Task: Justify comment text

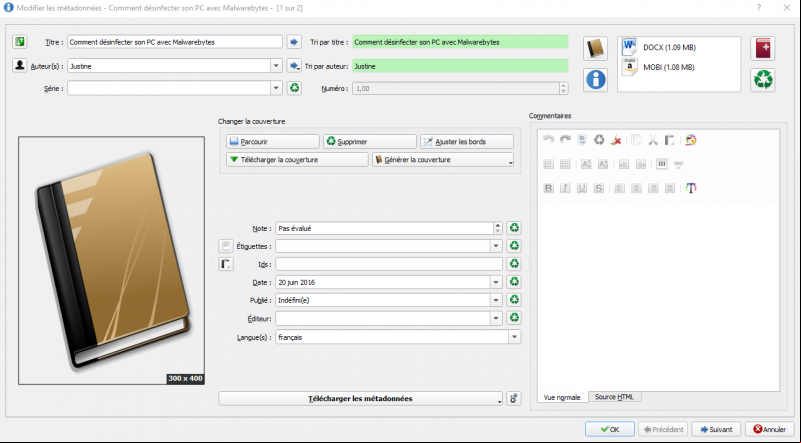Action: (x=670, y=188)
